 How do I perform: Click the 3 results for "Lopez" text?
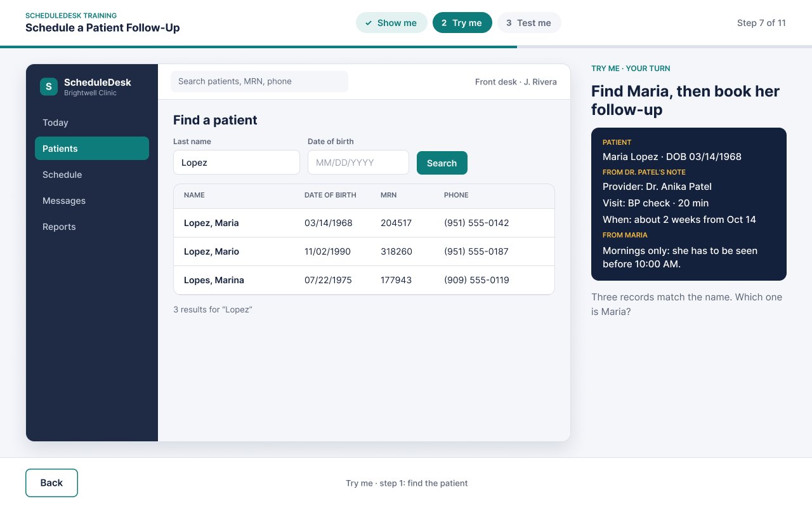point(213,310)
